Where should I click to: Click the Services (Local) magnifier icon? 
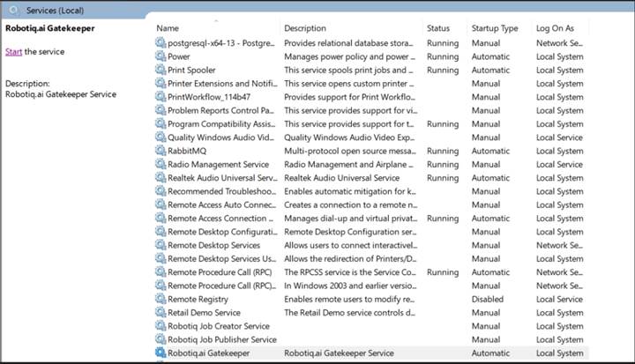click(13, 10)
